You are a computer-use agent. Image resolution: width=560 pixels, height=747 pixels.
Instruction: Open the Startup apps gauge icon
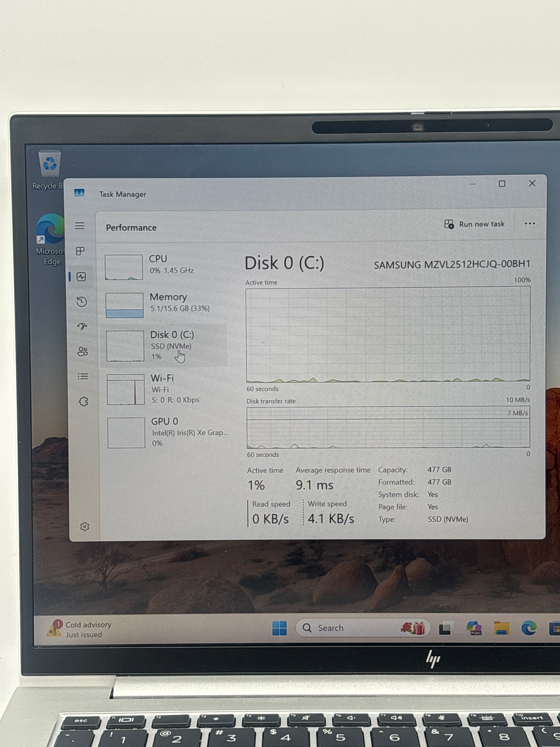(82, 326)
